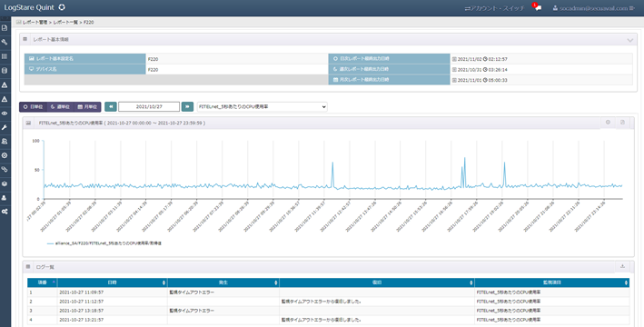
Task: Click the list icon beside レポート基本情報
Action: [x=25, y=39]
